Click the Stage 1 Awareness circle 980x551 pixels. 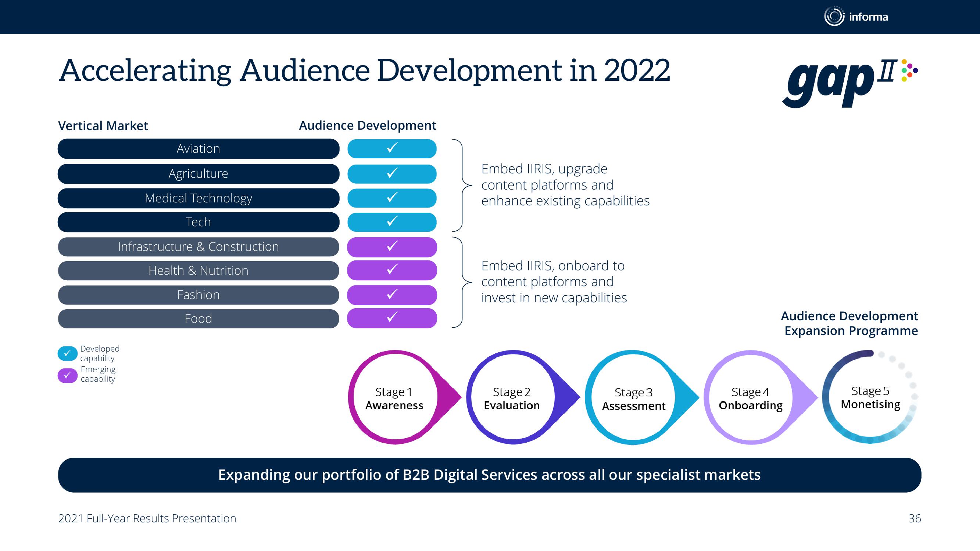point(395,397)
